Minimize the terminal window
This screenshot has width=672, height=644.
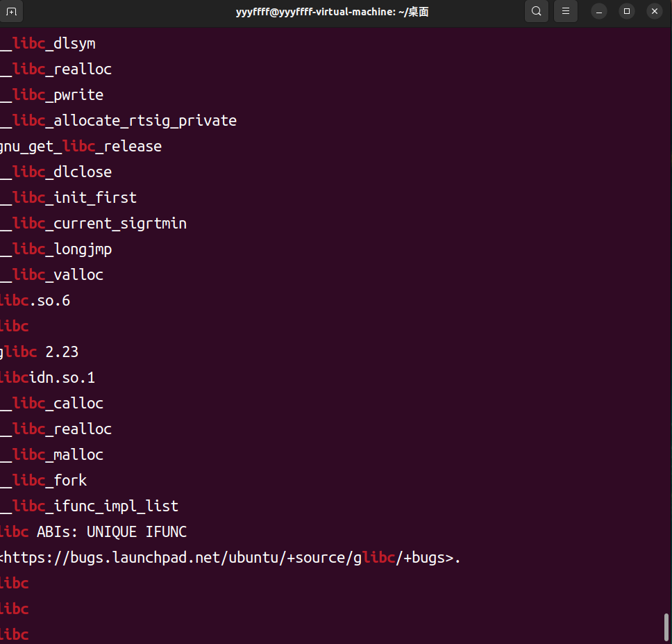(599, 11)
